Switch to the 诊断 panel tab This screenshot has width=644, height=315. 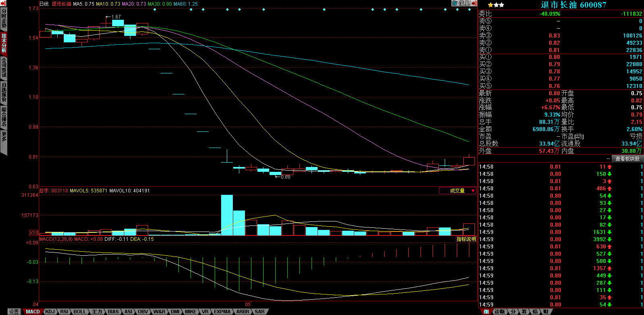(x=500, y=312)
